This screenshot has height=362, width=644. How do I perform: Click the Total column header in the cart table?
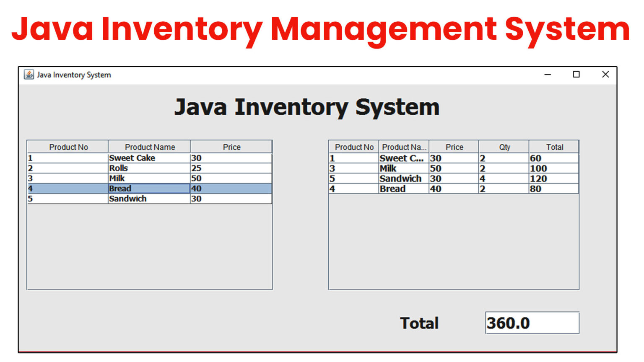click(555, 147)
